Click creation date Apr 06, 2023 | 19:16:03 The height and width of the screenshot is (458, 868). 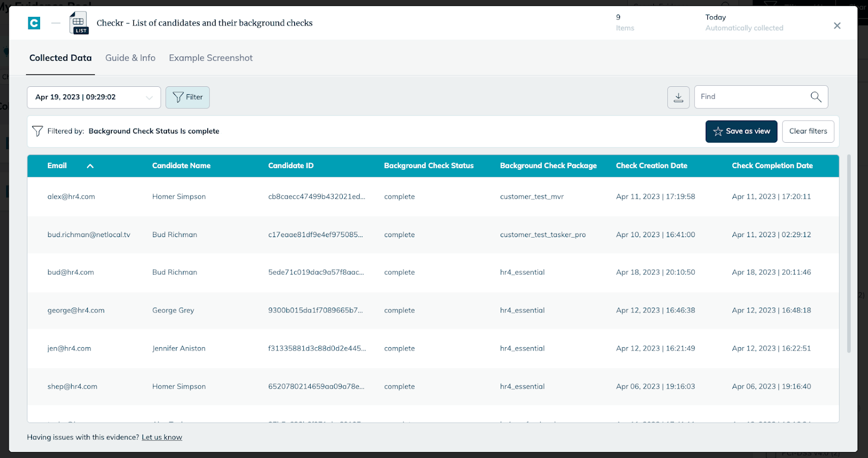coord(655,386)
